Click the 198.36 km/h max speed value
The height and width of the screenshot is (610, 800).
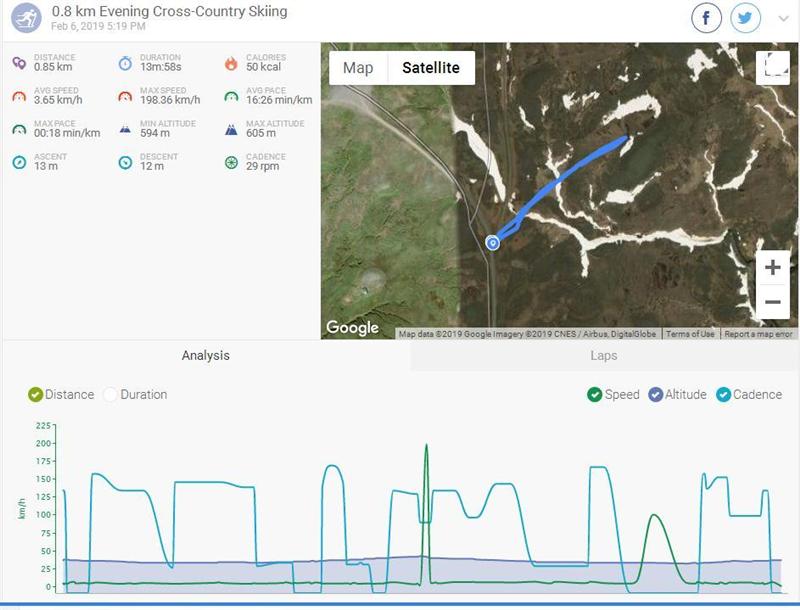[x=170, y=100]
